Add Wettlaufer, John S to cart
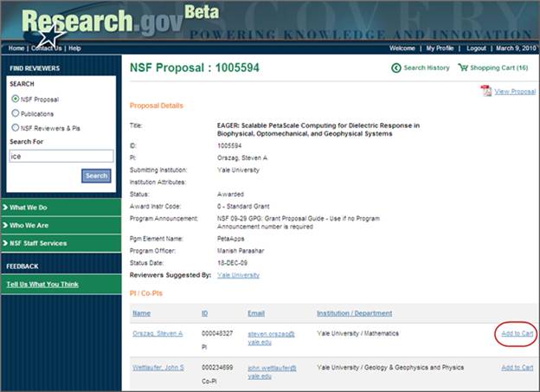 pyautogui.click(x=517, y=368)
